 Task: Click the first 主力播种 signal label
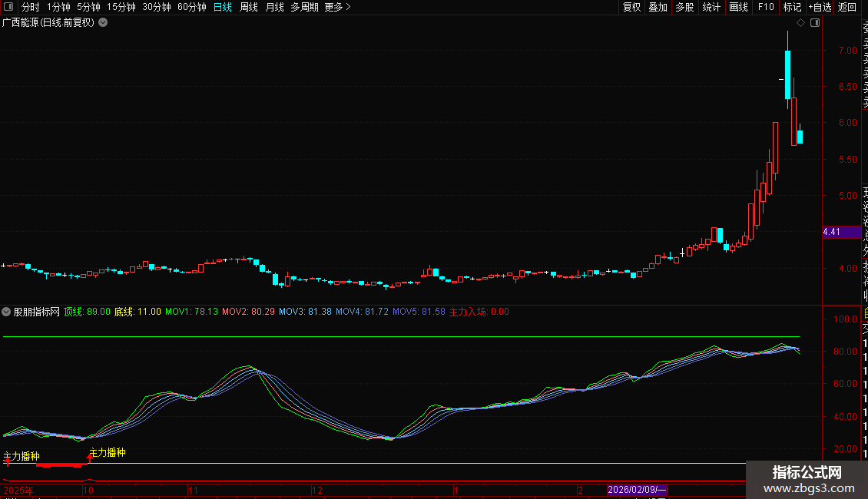point(22,457)
